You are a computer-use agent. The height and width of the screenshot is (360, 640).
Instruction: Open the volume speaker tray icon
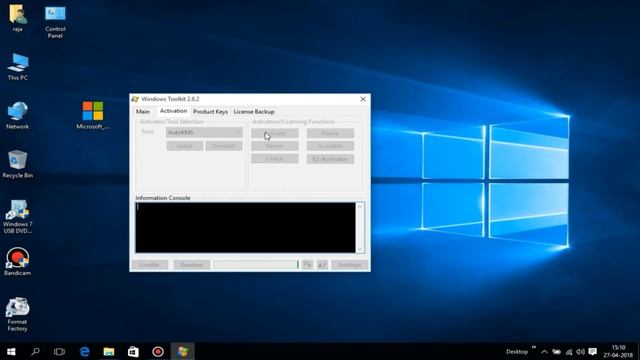pyautogui.click(x=580, y=352)
